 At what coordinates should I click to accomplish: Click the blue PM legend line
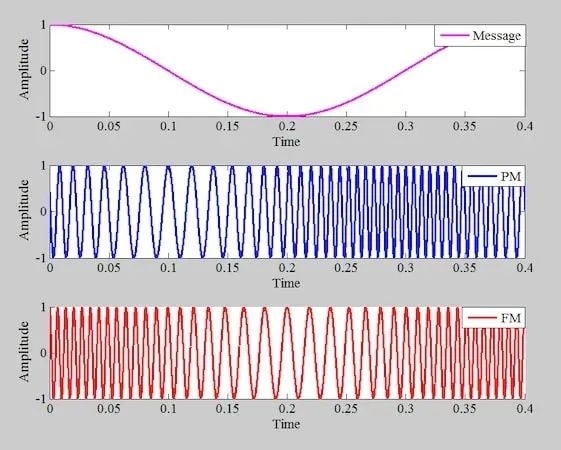point(482,176)
